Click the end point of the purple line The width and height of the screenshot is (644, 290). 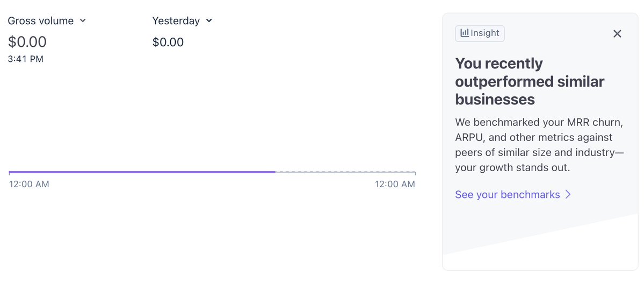[275, 172]
